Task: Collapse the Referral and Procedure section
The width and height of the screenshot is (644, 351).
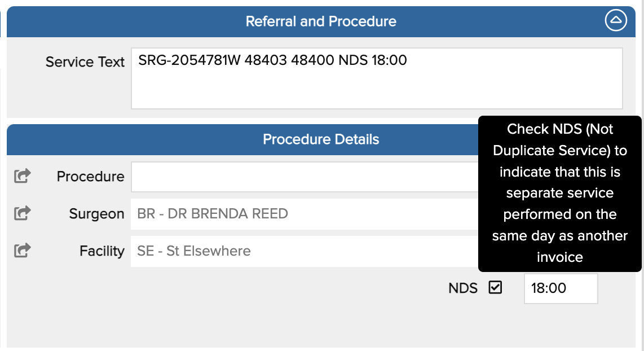Action: tap(616, 20)
